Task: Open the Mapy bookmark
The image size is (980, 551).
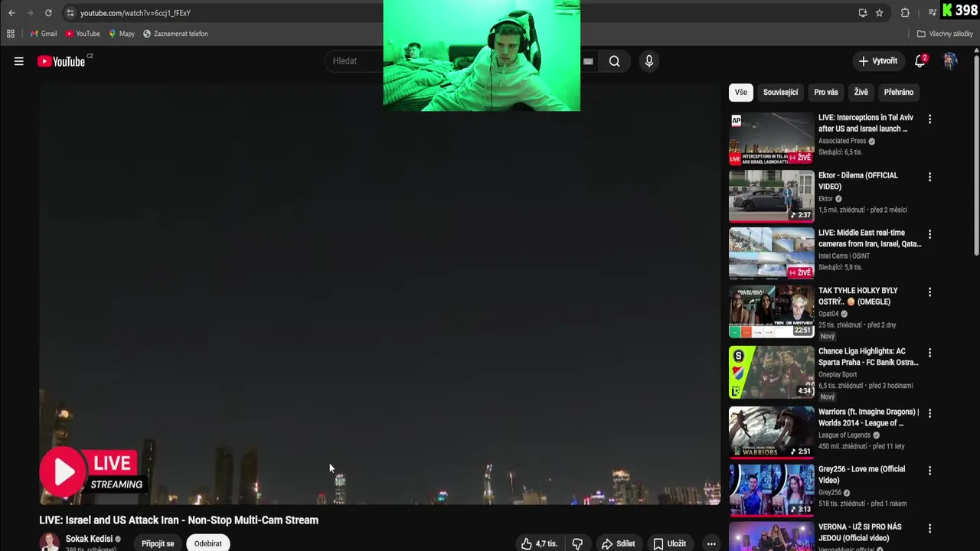Action: (x=122, y=34)
